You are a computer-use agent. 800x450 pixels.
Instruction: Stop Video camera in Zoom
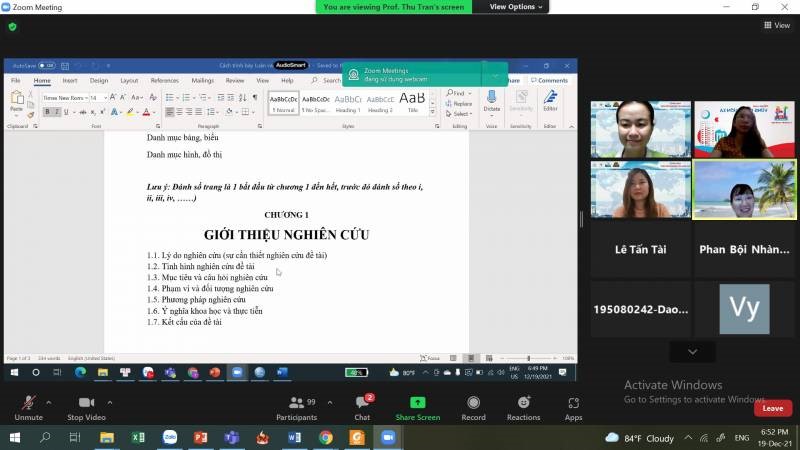pyautogui.click(x=87, y=406)
